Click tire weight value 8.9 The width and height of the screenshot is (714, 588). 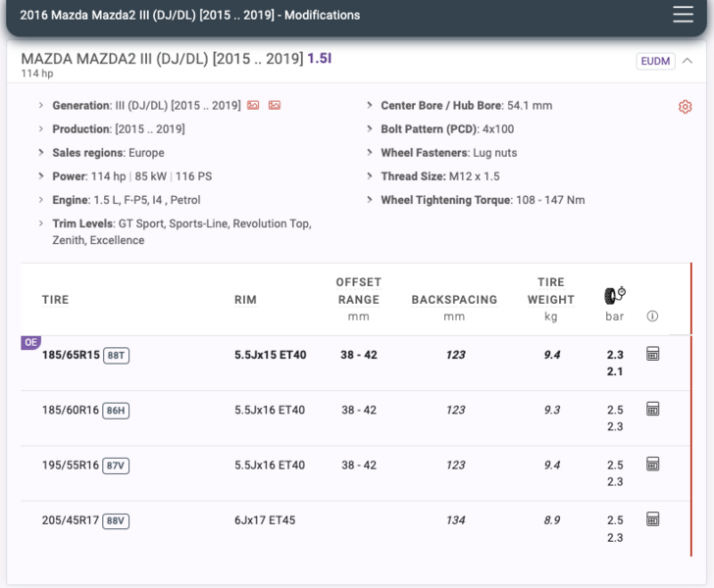(552, 519)
